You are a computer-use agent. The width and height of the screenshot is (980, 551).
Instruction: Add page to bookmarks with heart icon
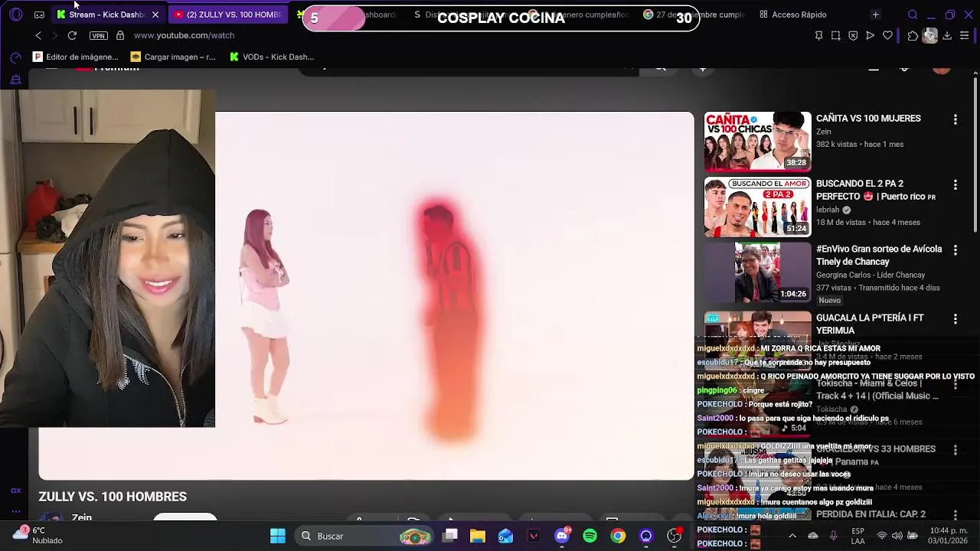click(887, 35)
